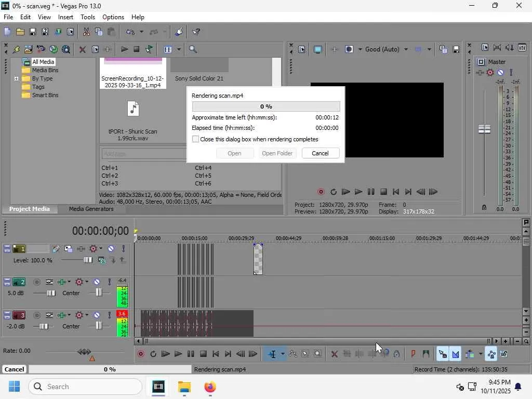Click the Import Media icon in Project Media

click(28, 49)
